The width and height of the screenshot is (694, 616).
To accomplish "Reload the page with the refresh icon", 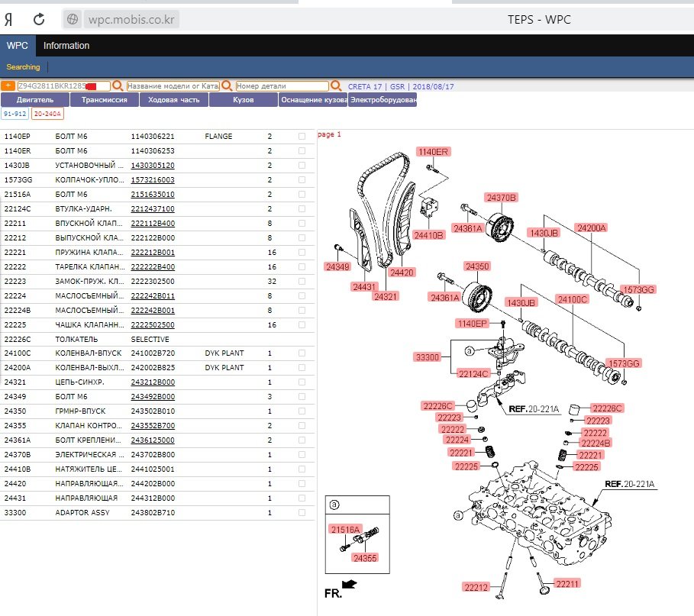I will (39, 20).
